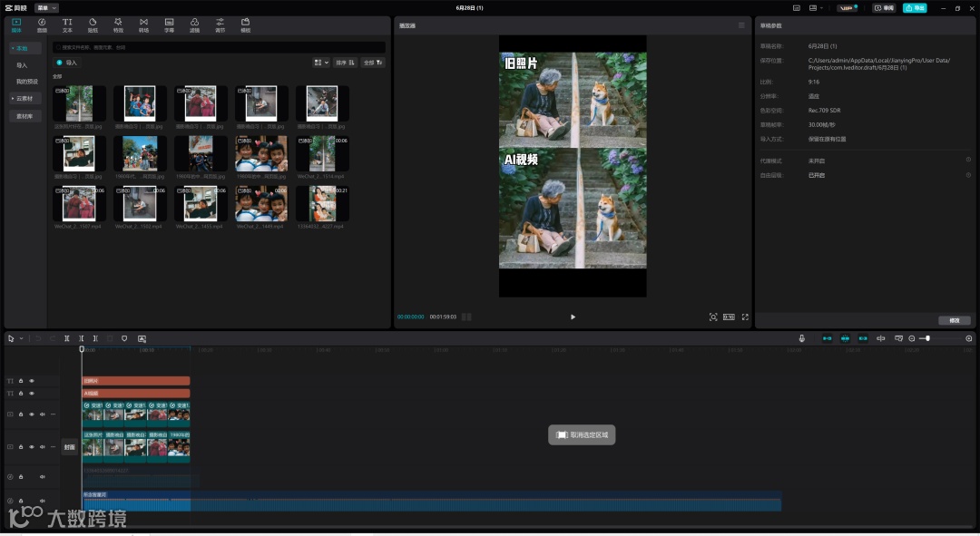Screen dimensions: 980x536
Task: Open more options on the 封面 main track
Action: pyautogui.click(x=54, y=446)
